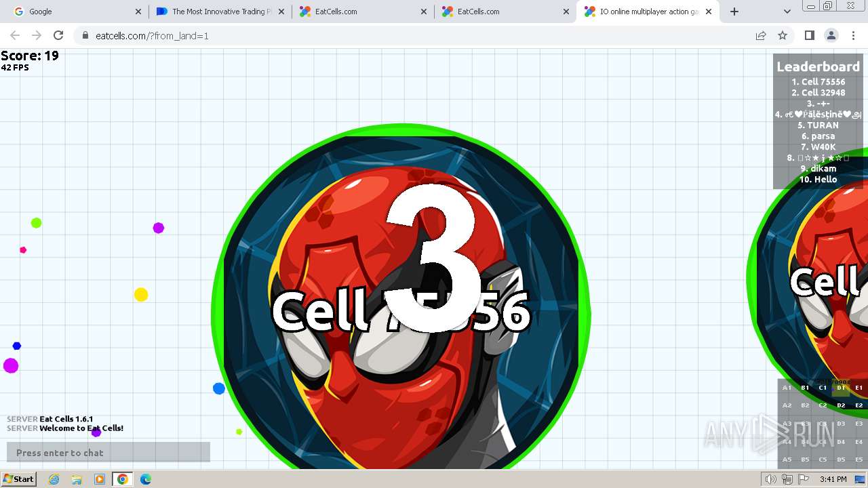This screenshot has height=488, width=868.
Task: Click minimap sector A5
Action: (x=787, y=460)
